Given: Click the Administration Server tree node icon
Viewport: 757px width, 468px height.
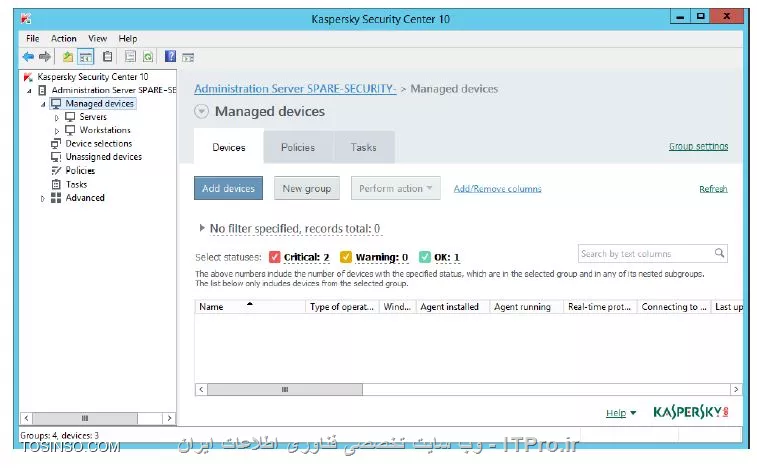Looking at the screenshot, I should pos(42,90).
